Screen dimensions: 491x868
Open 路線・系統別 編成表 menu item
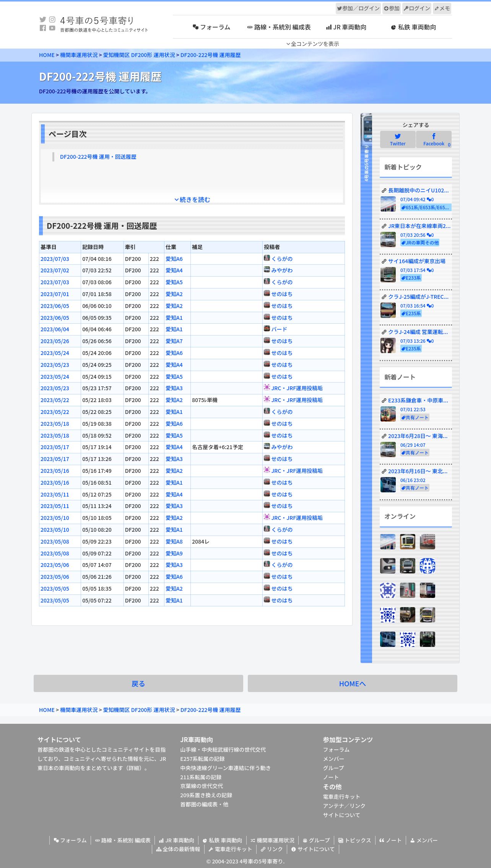(279, 27)
